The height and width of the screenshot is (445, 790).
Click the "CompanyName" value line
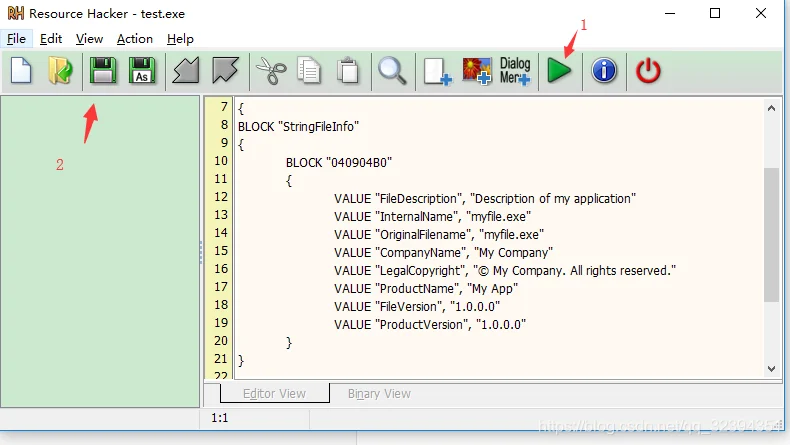(x=443, y=252)
